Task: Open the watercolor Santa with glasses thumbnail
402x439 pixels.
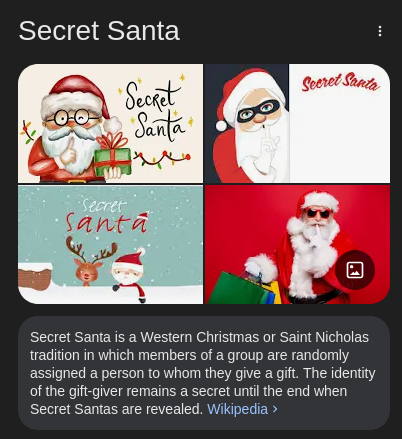Action: point(110,123)
